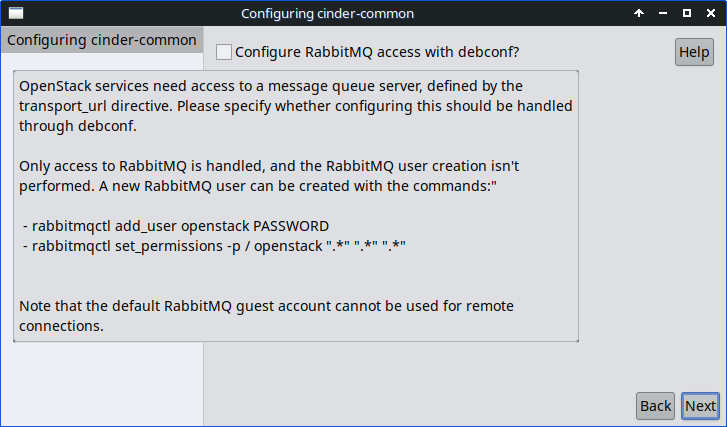Click the title bar text Configuring cinder-common
Image resolution: width=727 pixels, height=427 pixels.
[x=327, y=13]
